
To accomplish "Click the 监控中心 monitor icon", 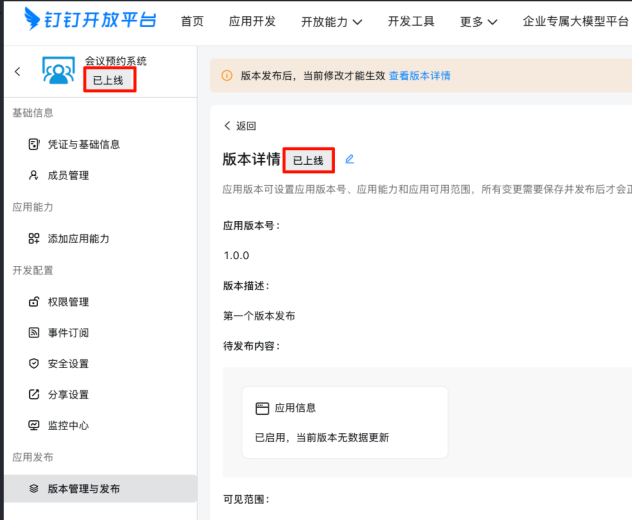I will click(x=34, y=425).
